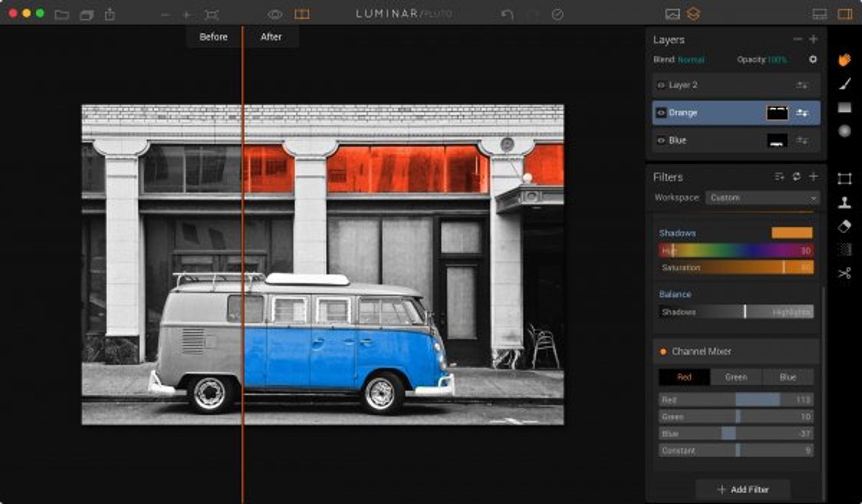Open the Blend mode selector showing Normal
Screen dimensions: 862x504
coord(692,59)
